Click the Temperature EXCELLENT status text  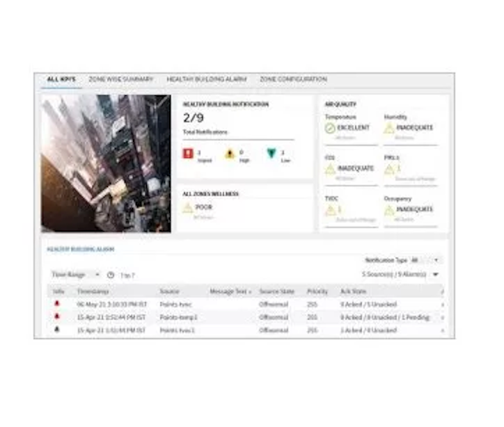[353, 128]
